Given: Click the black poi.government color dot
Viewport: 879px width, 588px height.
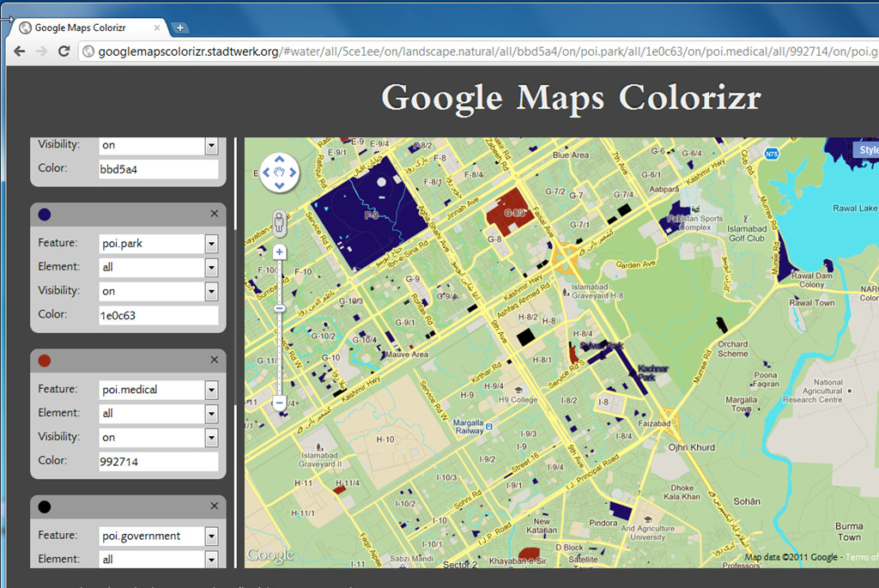Looking at the screenshot, I should point(45,506).
